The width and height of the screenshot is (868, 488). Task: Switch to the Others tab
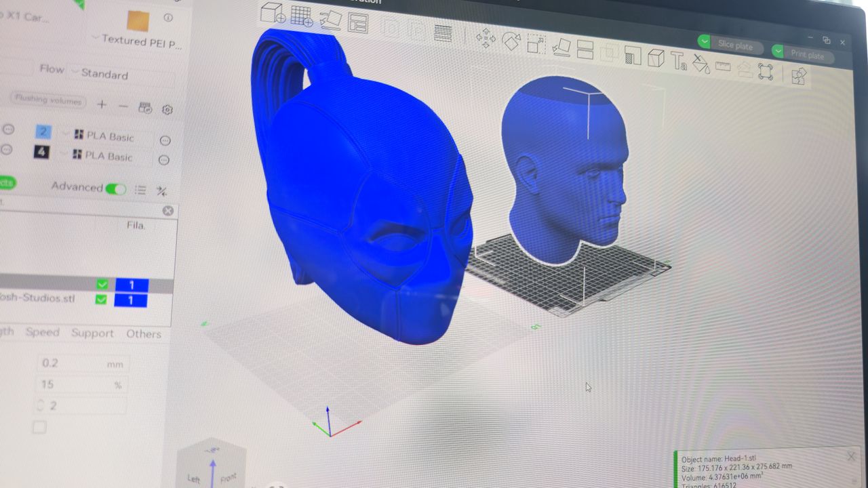click(x=144, y=333)
